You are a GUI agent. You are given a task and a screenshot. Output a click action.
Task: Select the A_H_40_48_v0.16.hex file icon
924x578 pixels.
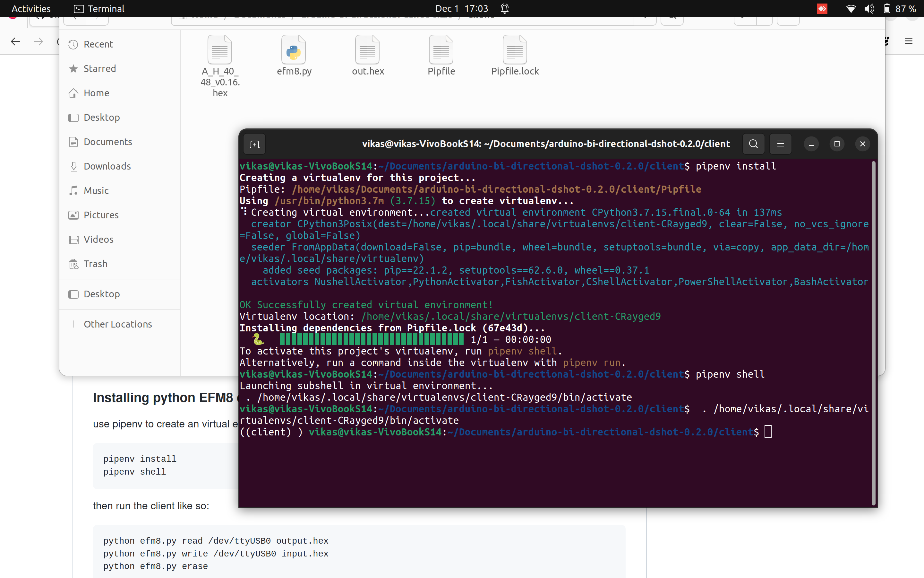click(x=220, y=50)
